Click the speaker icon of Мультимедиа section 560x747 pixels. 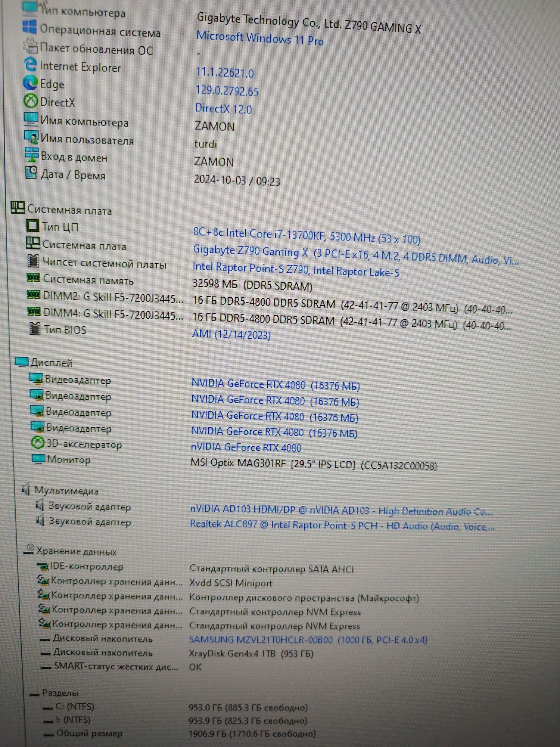(26, 489)
